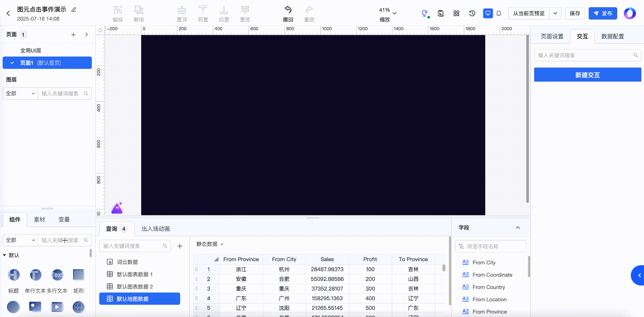
Task: Click the 新建交互 button
Action: pyautogui.click(x=587, y=75)
